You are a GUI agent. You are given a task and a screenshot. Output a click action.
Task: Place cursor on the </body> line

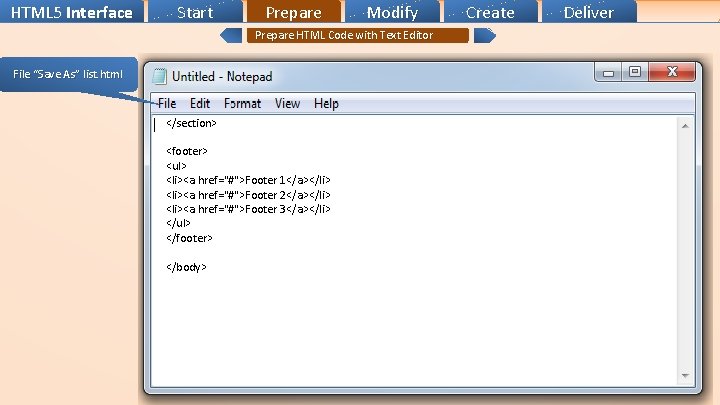pyautogui.click(x=186, y=267)
